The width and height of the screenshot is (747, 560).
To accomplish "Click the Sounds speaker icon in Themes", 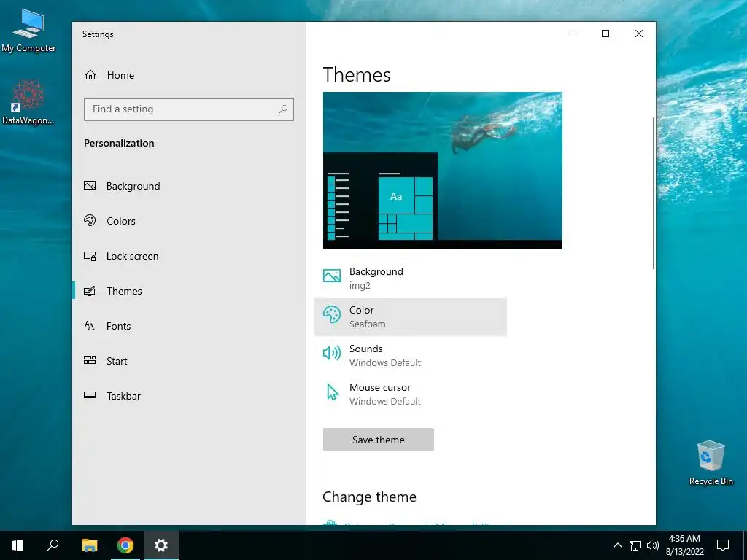I will tap(332, 353).
